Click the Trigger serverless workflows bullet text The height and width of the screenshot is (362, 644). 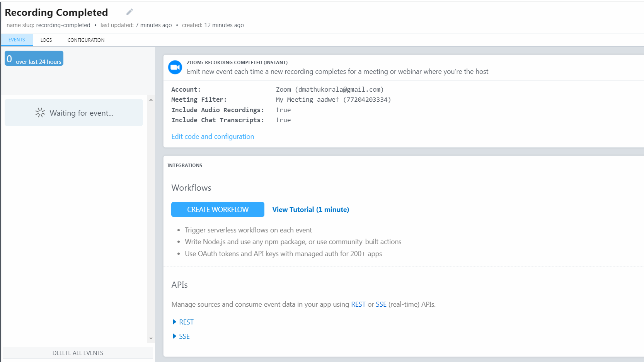tap(248, 230)
